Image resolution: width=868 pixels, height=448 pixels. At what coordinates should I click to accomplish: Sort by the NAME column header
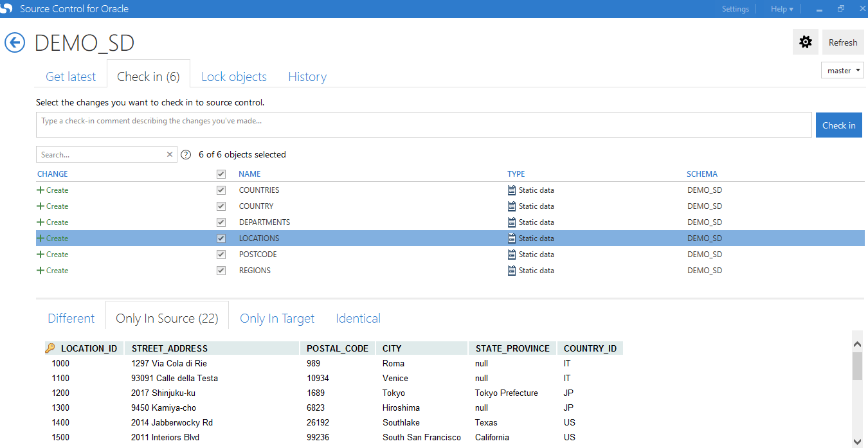click(x=249, y=174)
